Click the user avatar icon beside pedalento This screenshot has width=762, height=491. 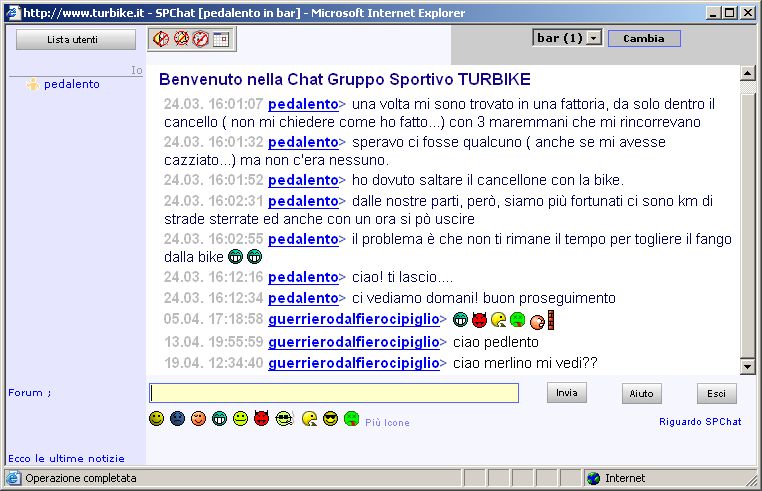coord(33,84)
